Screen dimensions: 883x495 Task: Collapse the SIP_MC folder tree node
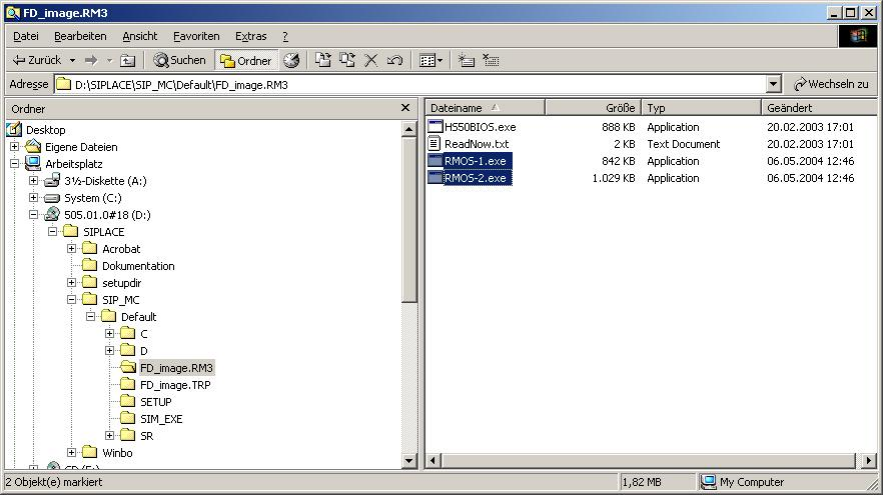(x=72, y=300)
